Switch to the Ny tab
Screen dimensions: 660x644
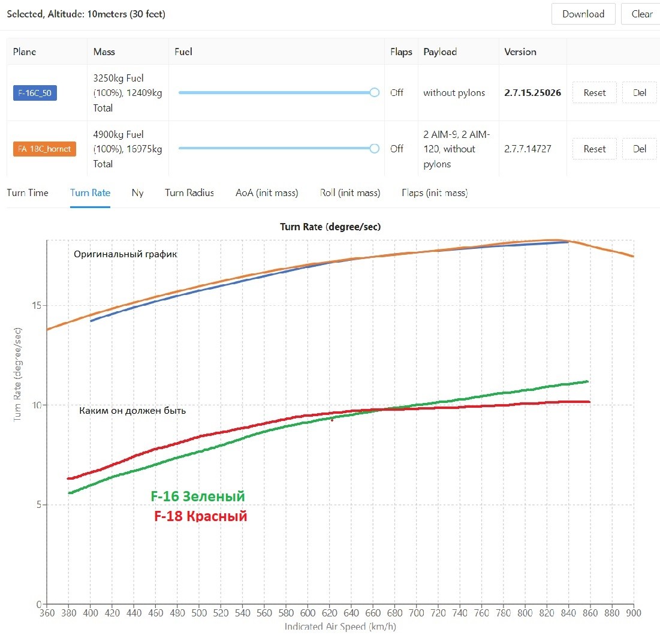tap(138, 192)
